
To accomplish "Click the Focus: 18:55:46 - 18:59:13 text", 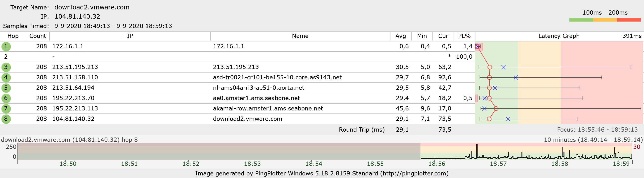I will pyautogui.click(x=597, y=130).
